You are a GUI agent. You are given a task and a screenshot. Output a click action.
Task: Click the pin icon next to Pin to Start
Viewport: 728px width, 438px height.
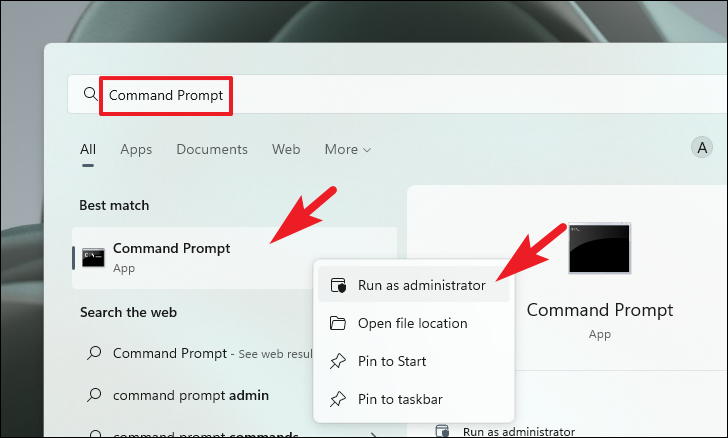[x=338, y=361]
